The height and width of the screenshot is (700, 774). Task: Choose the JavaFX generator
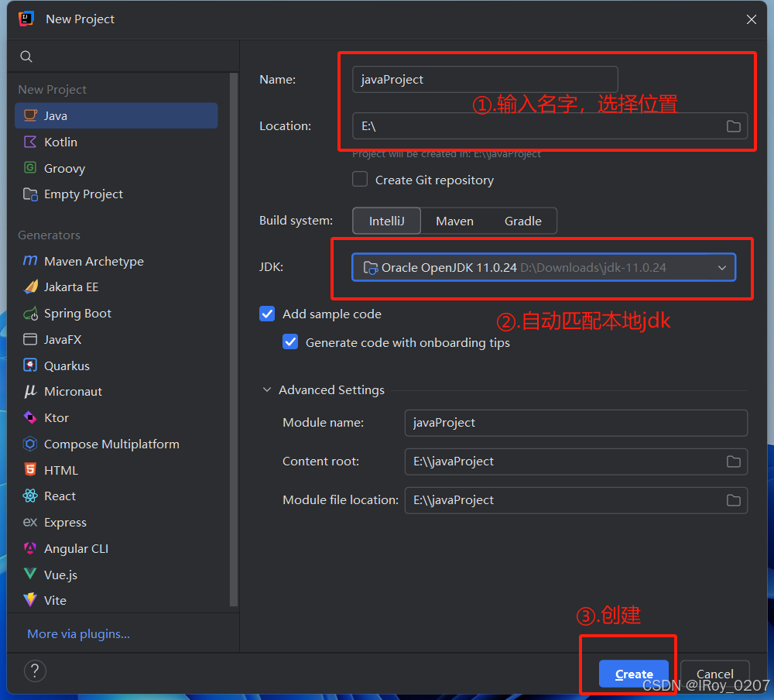click(x=116, y=339)
